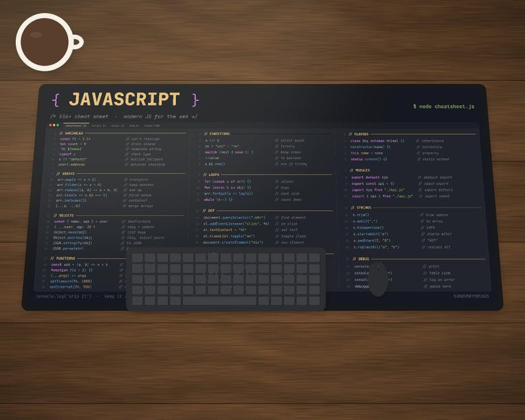525x420 pixels.
Task: Click the '// import named' comment
Action: tap(434, 196)
